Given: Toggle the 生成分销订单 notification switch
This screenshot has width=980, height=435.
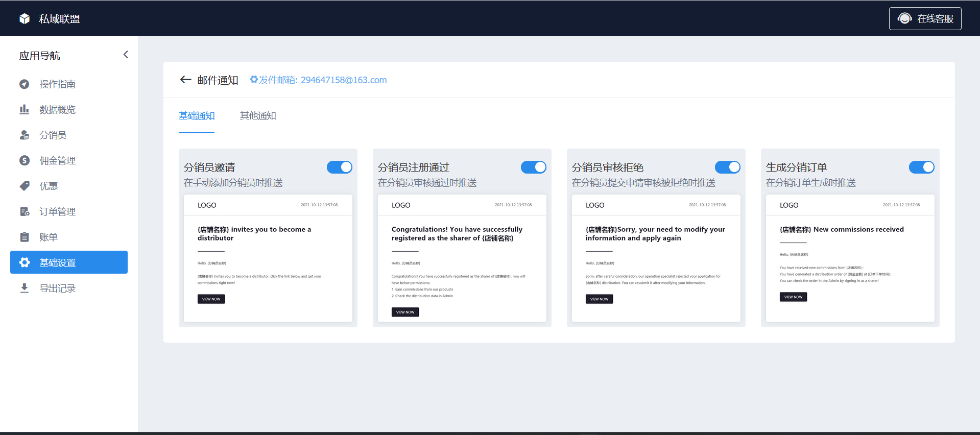Looking at the screenshot, I should point(922,167).
